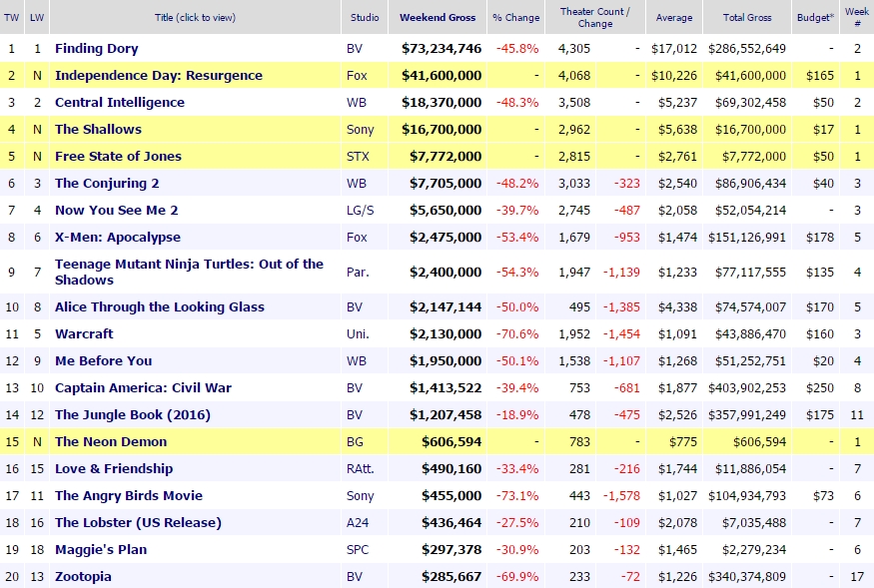This screenshot has width=874, height=588.
Task: Open the Zootopia movie link
Action: point(83,576)
